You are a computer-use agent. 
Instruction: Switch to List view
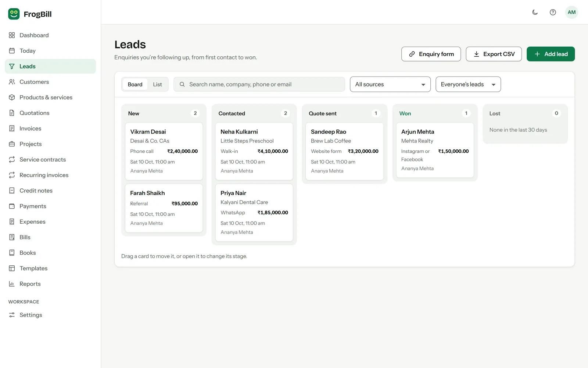[x=157, y=84]
